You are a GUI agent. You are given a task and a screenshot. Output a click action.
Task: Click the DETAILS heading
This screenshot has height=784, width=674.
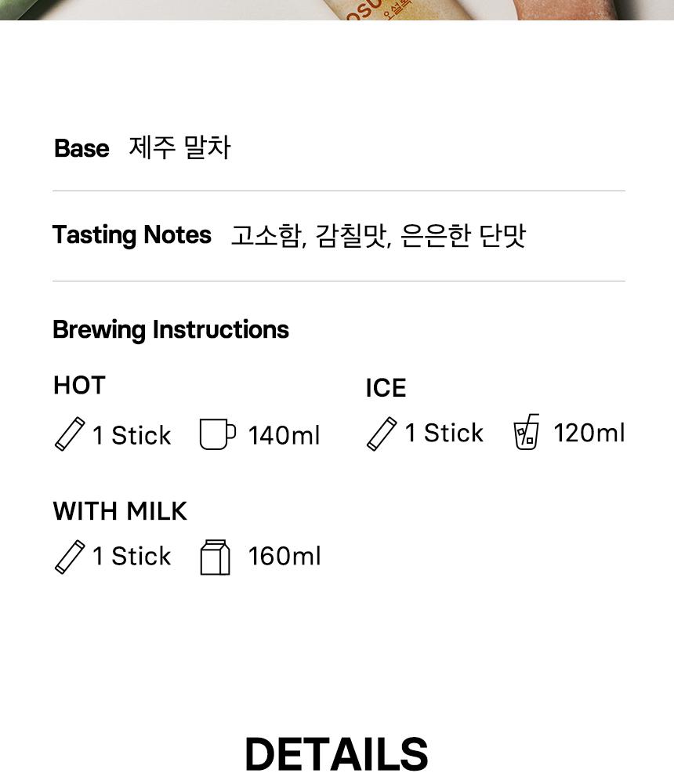(x=336, y=754)
